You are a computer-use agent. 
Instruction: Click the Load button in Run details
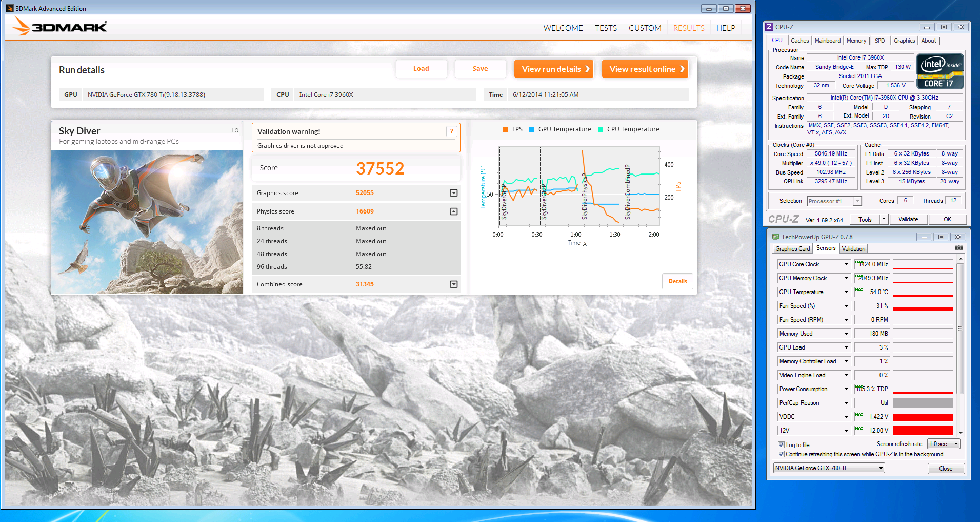pyautogui.click(x=421, y=69)
